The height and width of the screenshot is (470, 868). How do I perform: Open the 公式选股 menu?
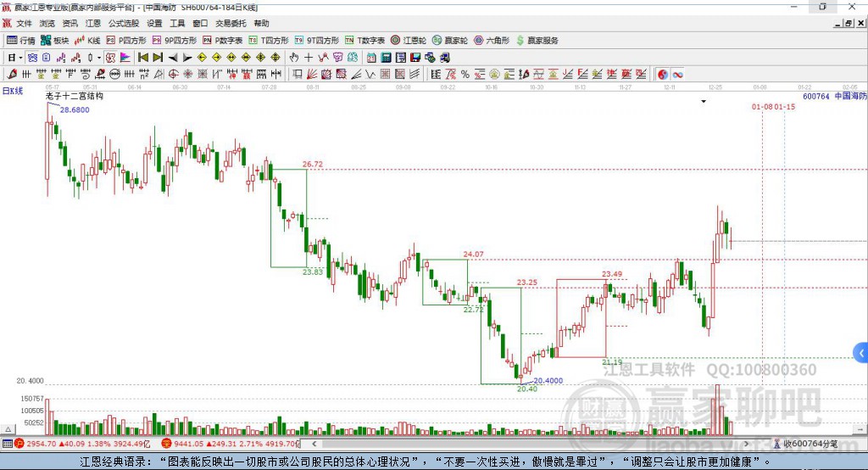coord(124,23)
